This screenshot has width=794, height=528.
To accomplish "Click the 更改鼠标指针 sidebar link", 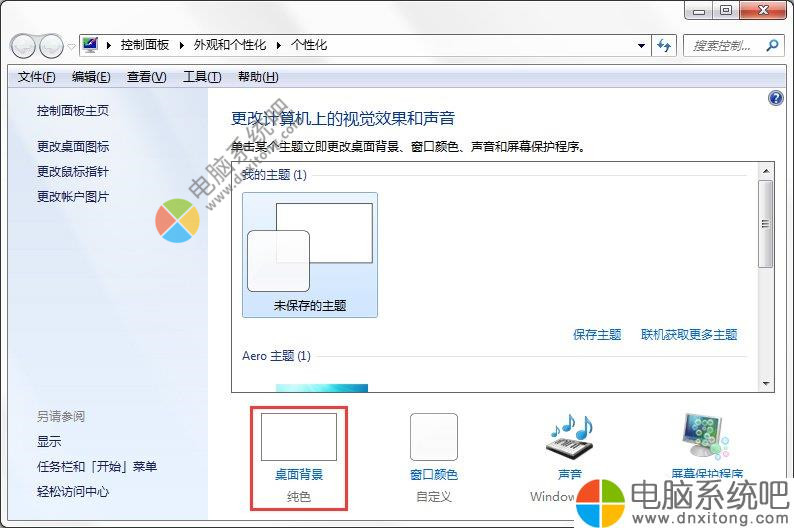I will coord(73,172).
